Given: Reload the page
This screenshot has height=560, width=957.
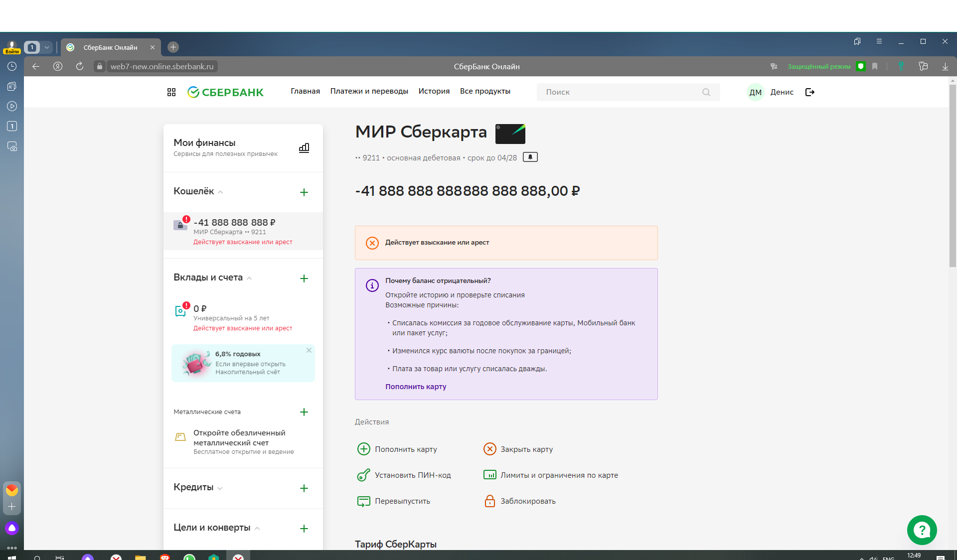Looking at the screenshot, I should pos(80,66).
